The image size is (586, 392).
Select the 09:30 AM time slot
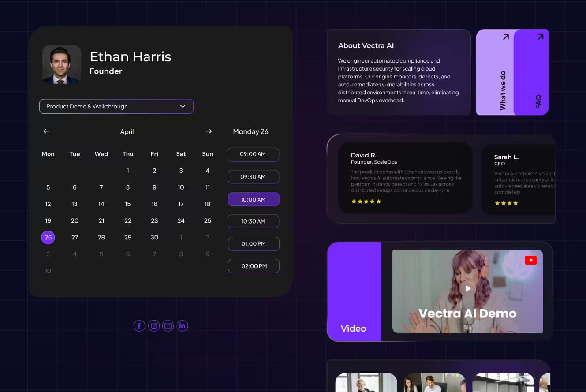(x=253, y=177)
